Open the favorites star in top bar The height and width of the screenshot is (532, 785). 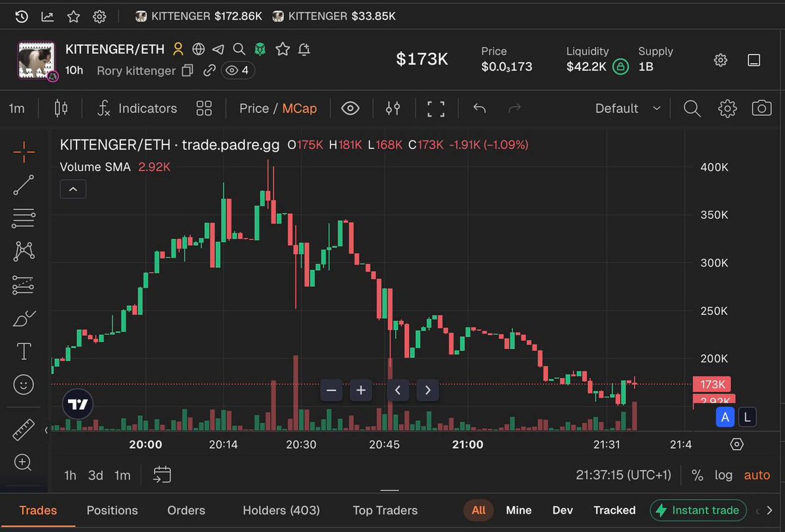point(73,16)
